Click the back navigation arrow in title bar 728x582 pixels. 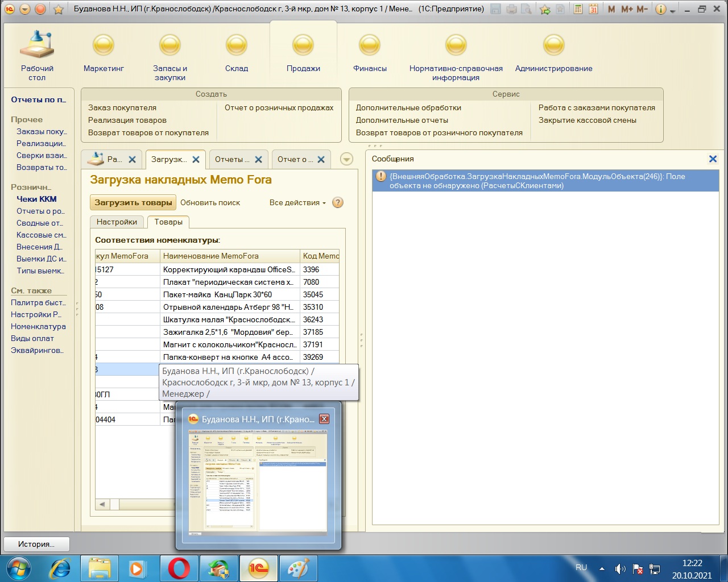25,9
